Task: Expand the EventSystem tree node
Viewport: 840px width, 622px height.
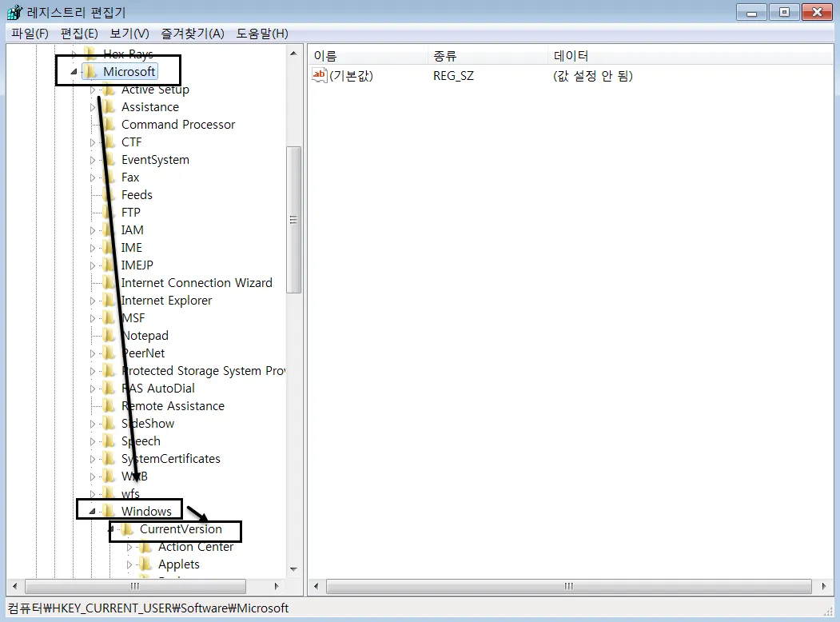Action: tap(92, 160)
